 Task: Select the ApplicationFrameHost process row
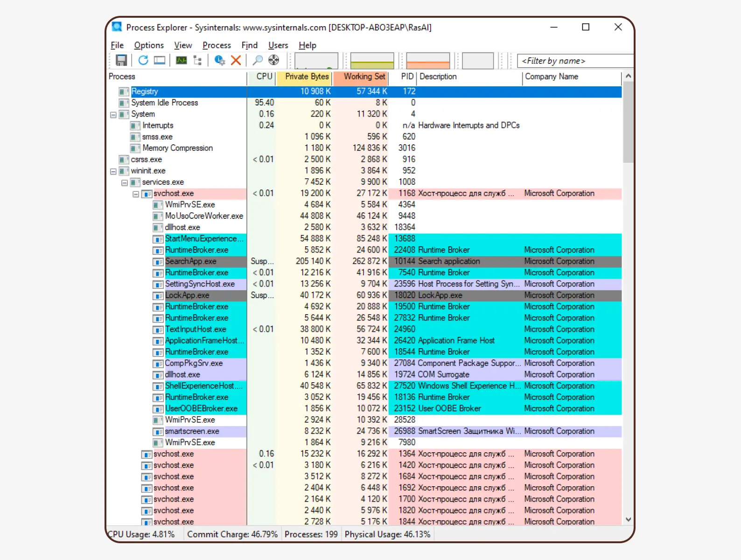tap(364, 341)
